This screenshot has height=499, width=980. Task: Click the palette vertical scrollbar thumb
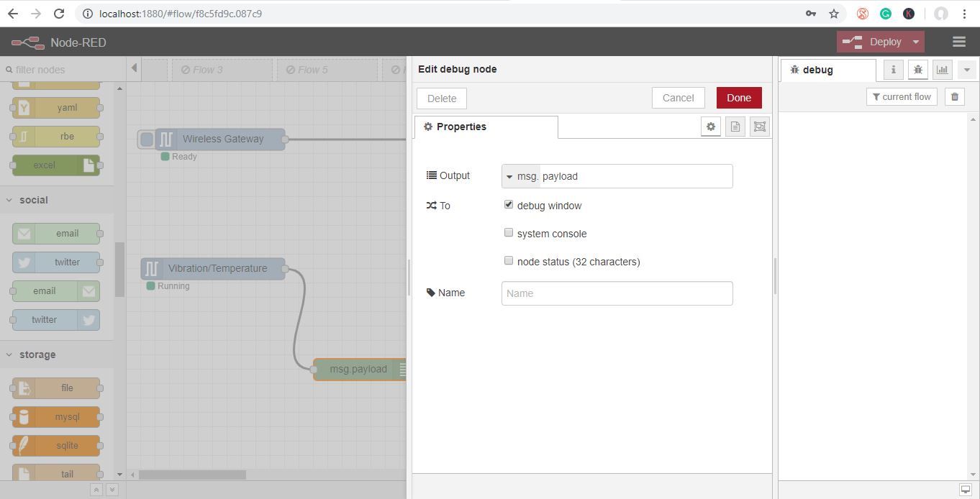point(119,270)
